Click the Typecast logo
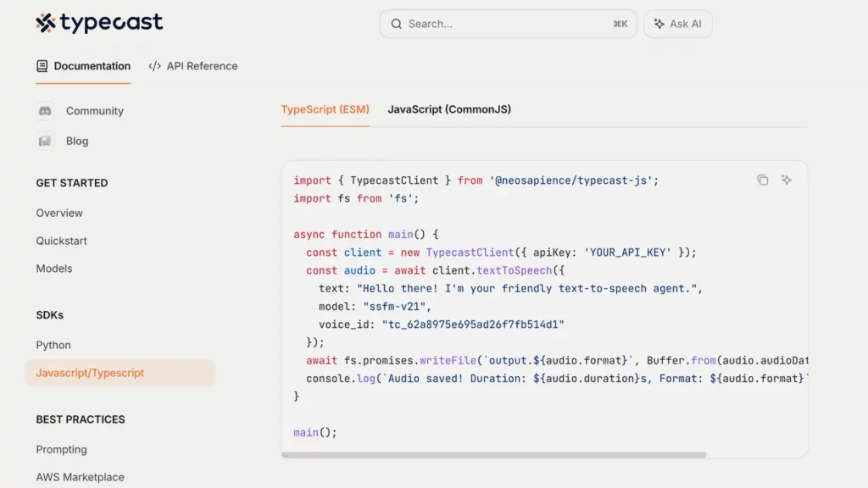Screen dimensions: 868x488 point(99,24)
